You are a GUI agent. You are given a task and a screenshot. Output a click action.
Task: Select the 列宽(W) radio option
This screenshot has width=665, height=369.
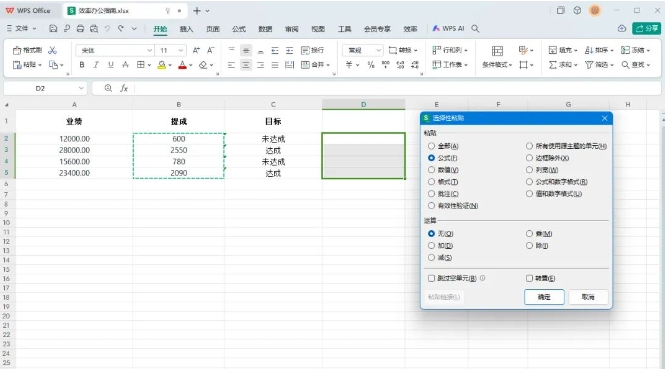(x=529, y=170)
